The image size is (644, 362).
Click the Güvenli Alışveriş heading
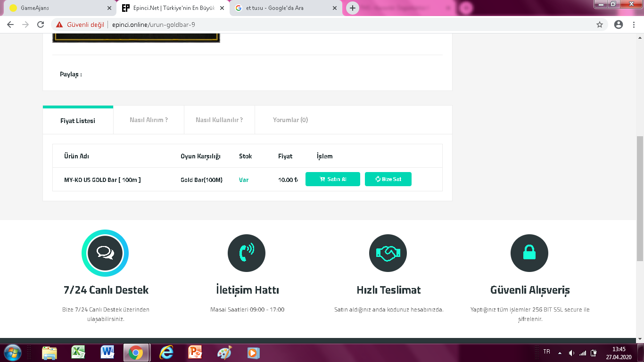coord(530,290)
